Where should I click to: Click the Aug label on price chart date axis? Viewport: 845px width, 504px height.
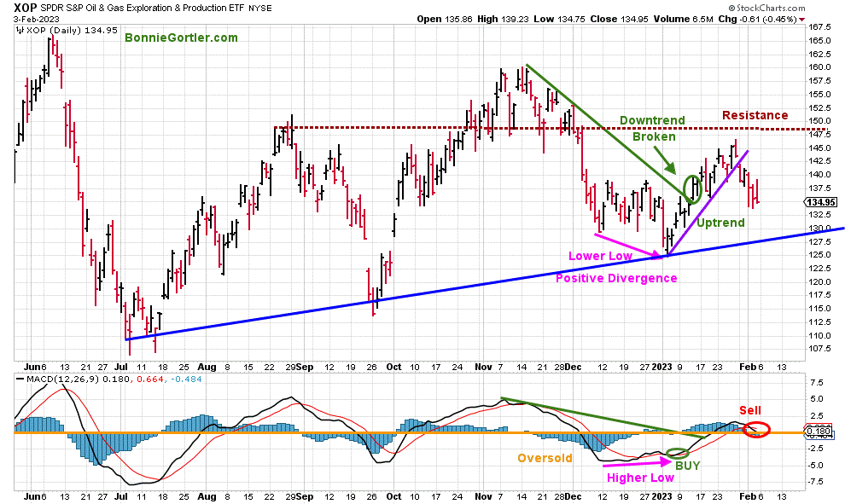click(207, 368)
